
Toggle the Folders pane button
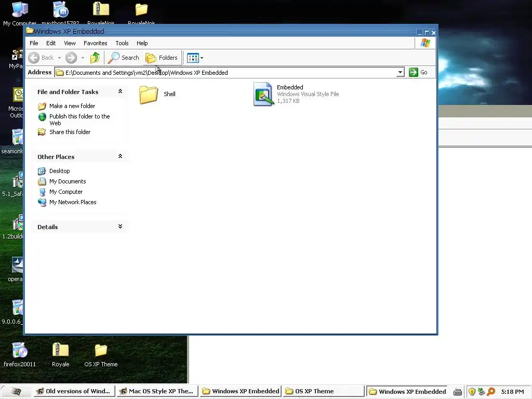click(x=162, y=58)
